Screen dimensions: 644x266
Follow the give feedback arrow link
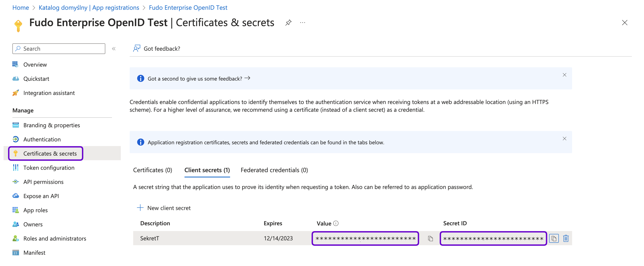(x=247, y=78)
